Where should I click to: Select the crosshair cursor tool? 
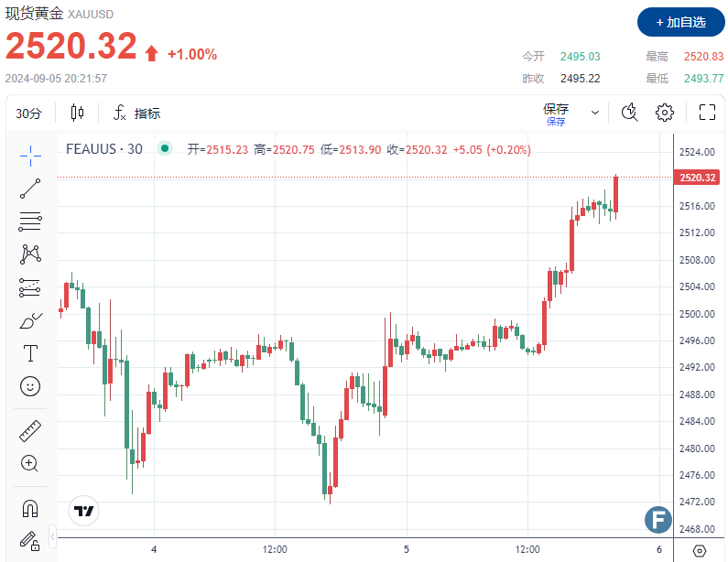[30, 156]
